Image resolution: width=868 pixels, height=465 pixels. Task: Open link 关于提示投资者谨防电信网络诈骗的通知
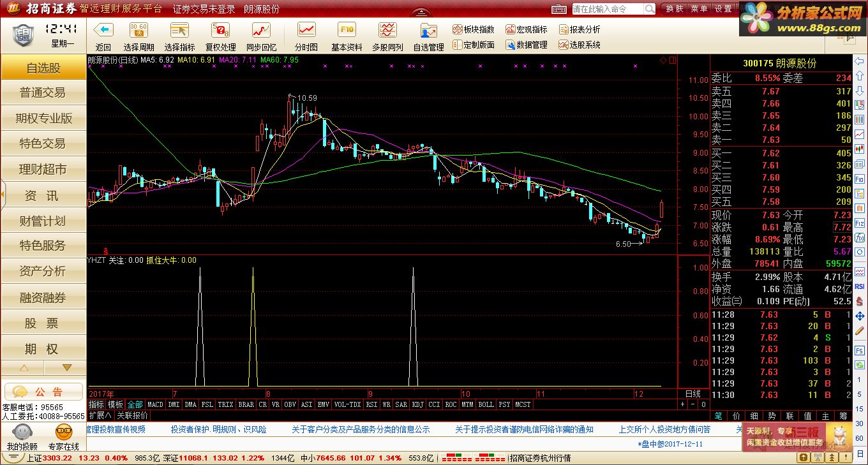click(x=524, y=430)
